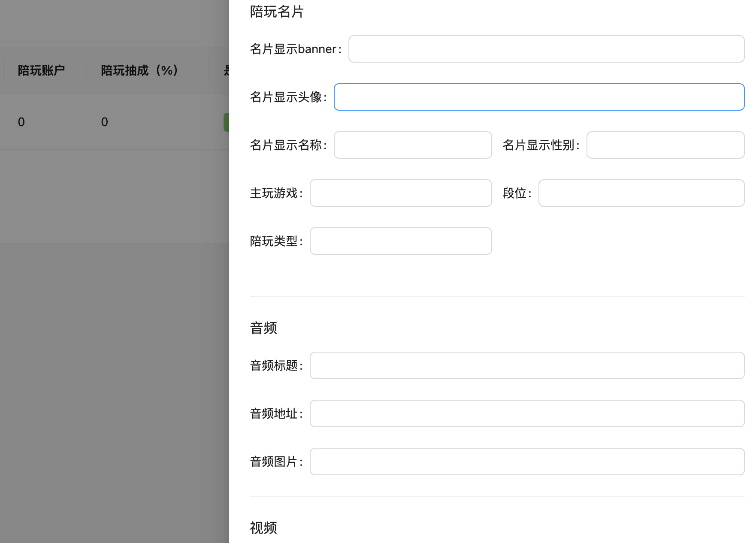Select the 名片显示性别 field

pyautogui.click(x=665, y=145)
